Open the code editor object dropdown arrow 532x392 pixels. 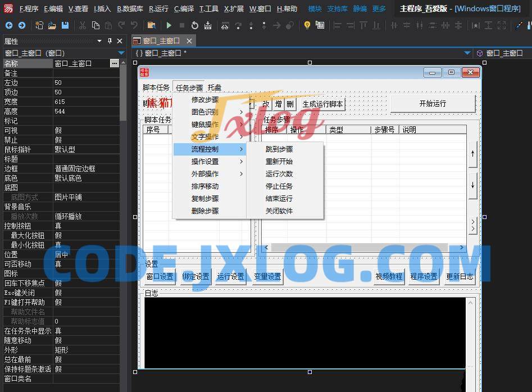coord(467,53)
